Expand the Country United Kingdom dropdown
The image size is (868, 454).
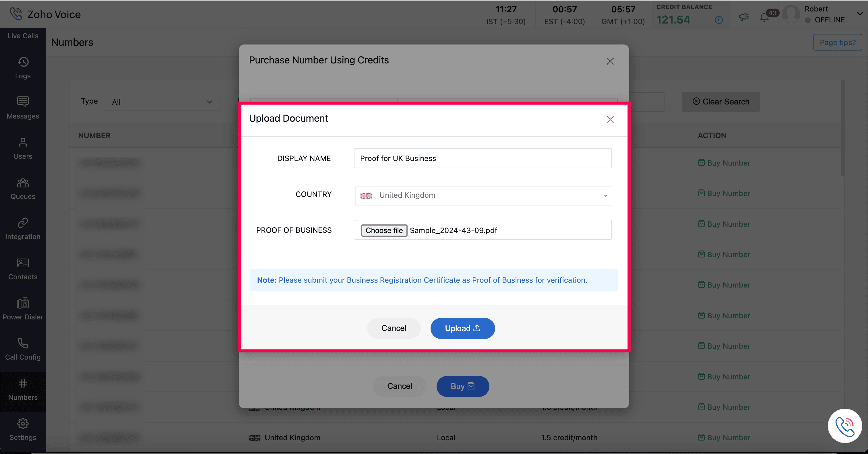(483, 196)
